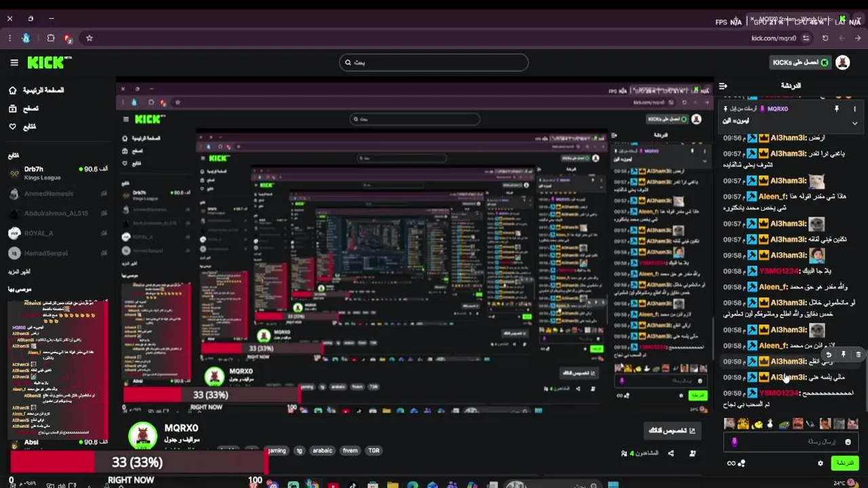Click the chat message input field
The width and height of the screenshot is (868, 488).
click(790, 442)
